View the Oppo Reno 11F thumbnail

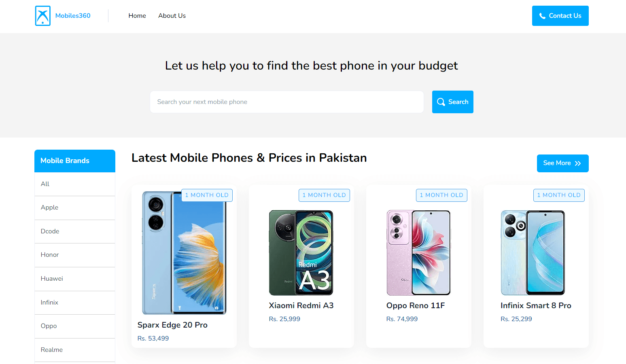pos(418,253)
